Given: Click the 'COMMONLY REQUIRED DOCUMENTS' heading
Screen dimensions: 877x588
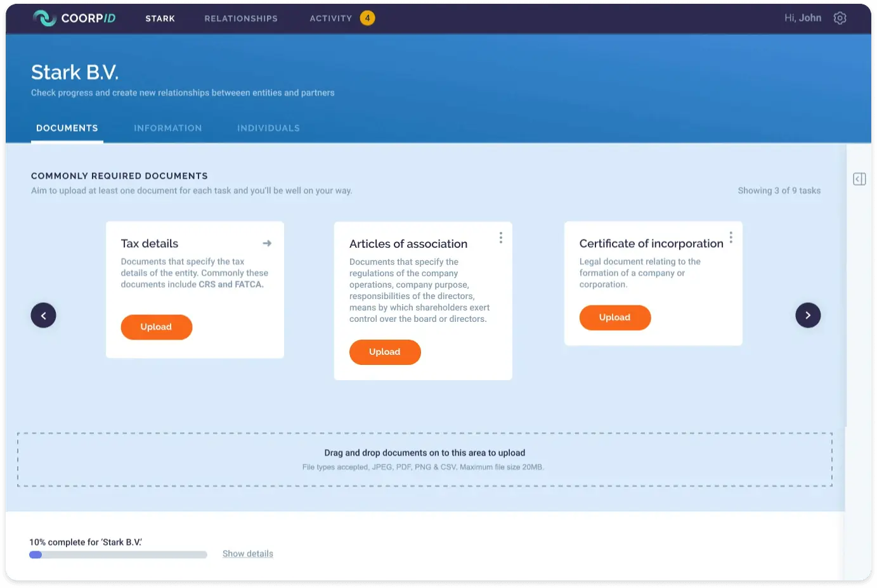Looking at the screenshot, I should (x=119, y=176).
